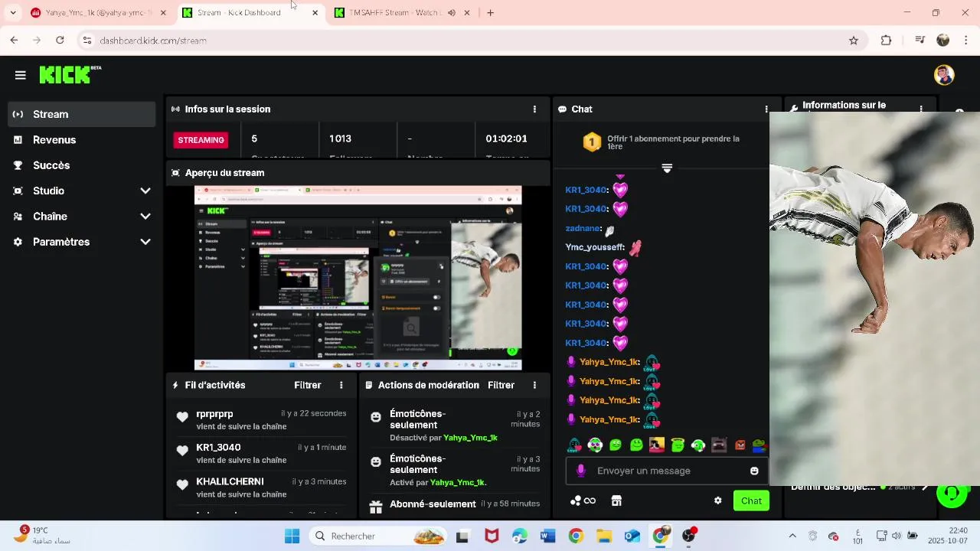Viewport: 980px width, 551px height.
Task: Click Yahya_Ymc_1k in the Désactivé par entry
Action: pyautogui.click(x=470, y=438)
